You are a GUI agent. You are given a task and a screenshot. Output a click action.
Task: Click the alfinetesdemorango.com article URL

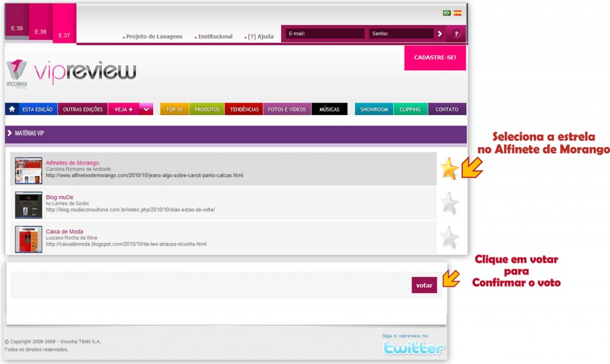[x=145, y=175]
